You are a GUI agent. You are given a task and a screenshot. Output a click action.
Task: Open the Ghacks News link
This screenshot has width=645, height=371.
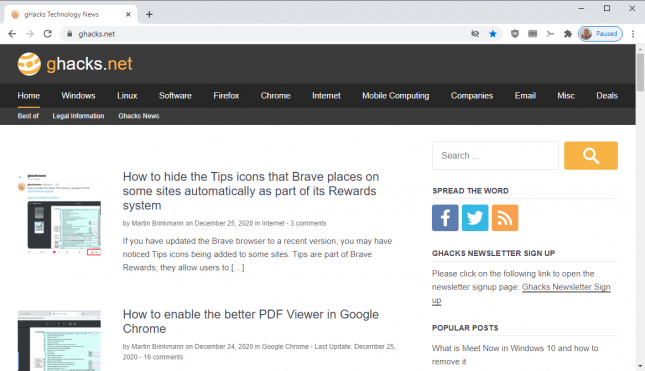tap(139, 116)
